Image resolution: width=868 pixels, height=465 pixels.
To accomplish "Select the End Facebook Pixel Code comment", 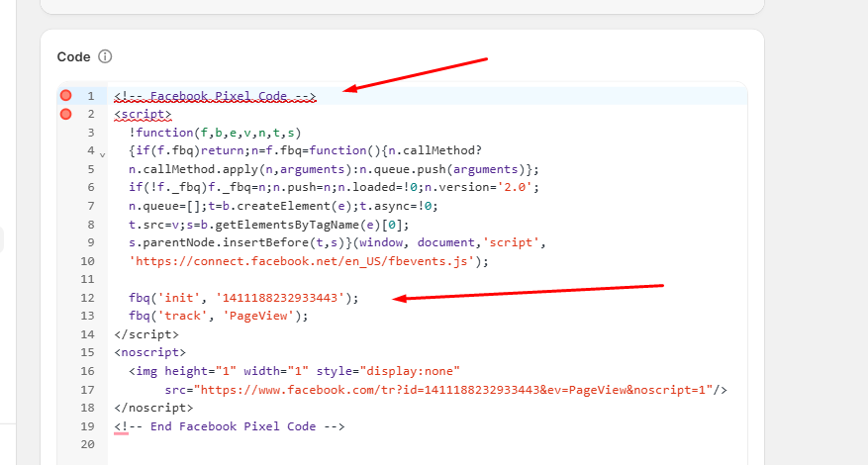I will pyautogui.click(x=230, y=426).
